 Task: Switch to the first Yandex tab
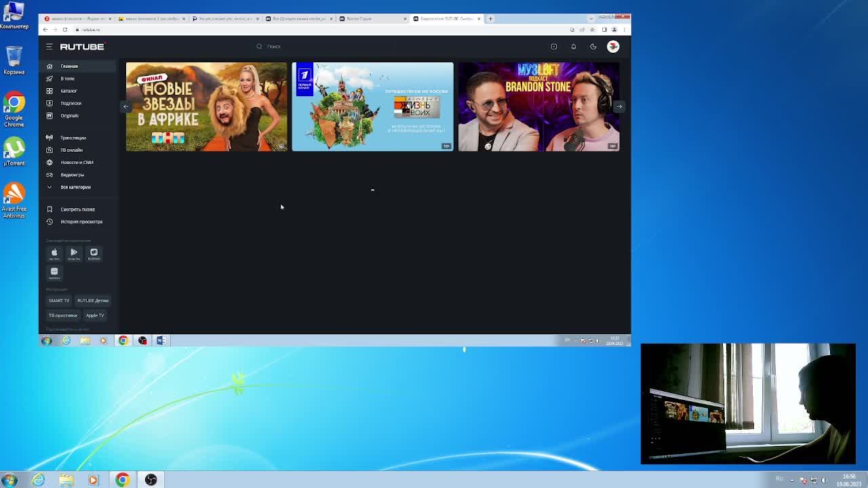pos(77,19)
